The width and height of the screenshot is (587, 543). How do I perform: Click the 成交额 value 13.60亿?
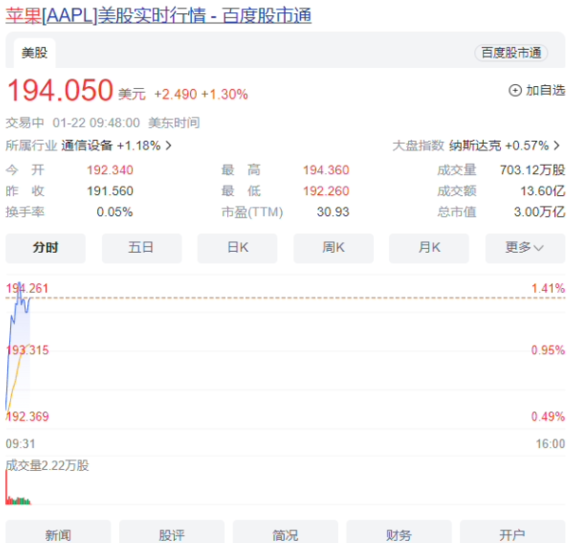(543, 191)
